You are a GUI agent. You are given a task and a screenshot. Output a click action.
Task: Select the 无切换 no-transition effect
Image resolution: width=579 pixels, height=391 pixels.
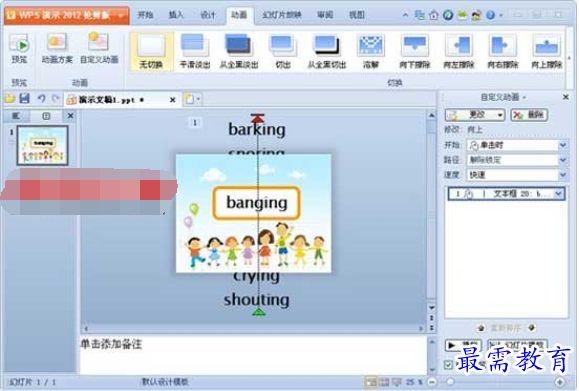pyautogui.click(x=151, y=51)
